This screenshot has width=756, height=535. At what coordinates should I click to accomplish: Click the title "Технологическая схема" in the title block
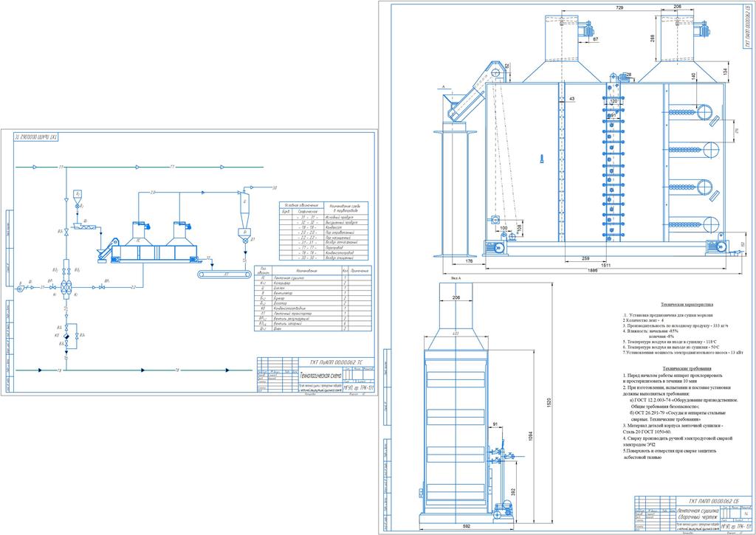[x=320, y=375]
